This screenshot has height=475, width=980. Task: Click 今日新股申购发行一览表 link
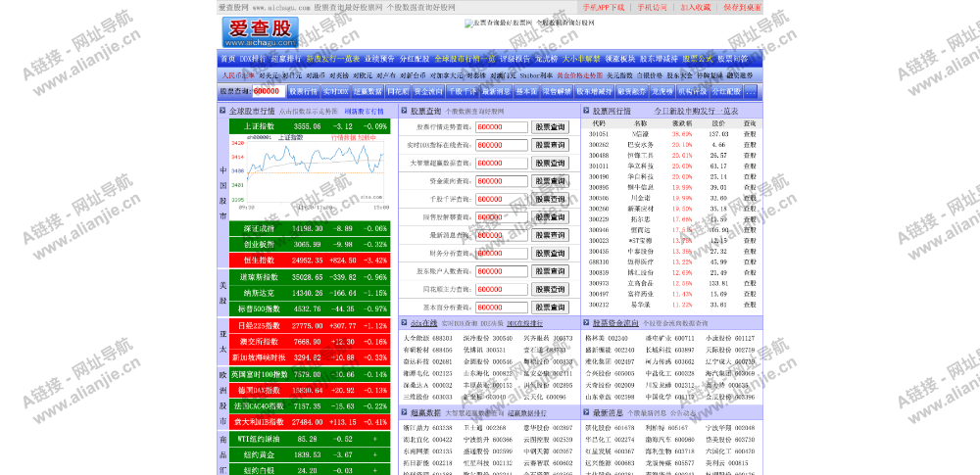tap(696, 111)
